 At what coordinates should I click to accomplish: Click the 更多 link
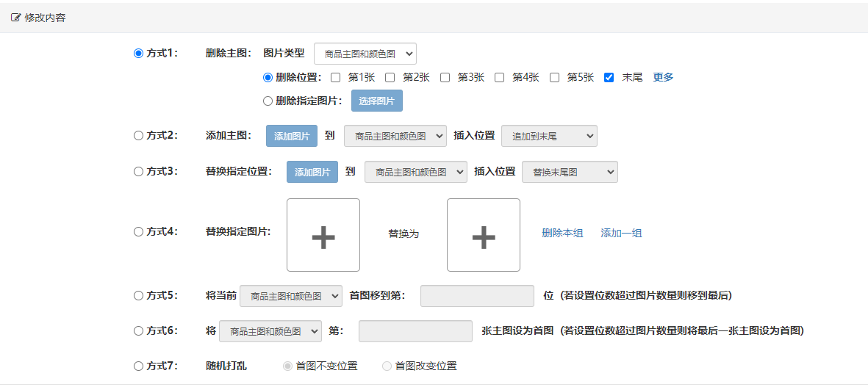point(663,77)
